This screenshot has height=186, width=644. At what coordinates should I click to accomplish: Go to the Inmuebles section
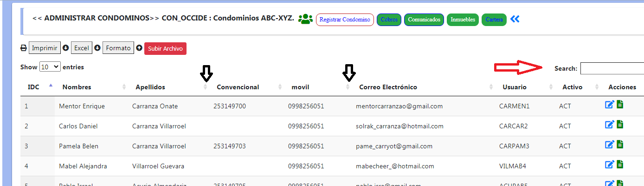point(463,20)
